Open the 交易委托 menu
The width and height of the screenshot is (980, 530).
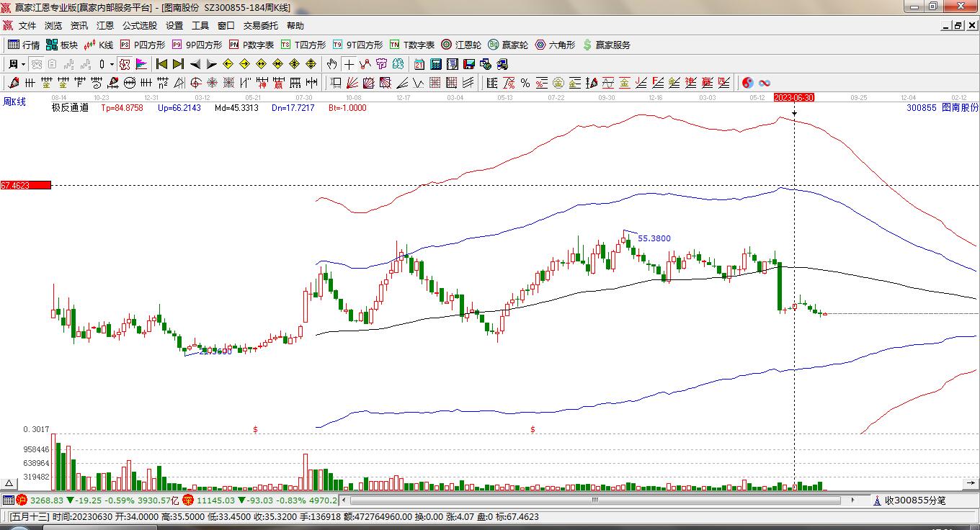260,26
